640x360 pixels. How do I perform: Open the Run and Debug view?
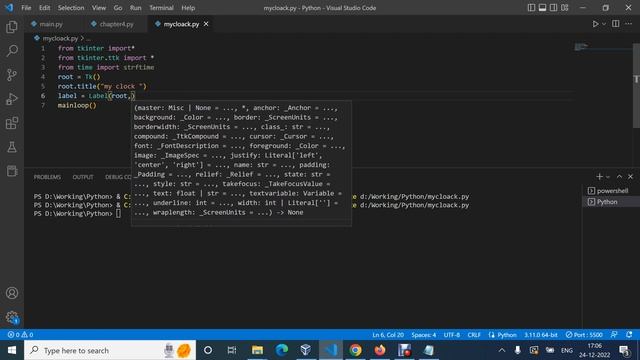coord(12,99)
